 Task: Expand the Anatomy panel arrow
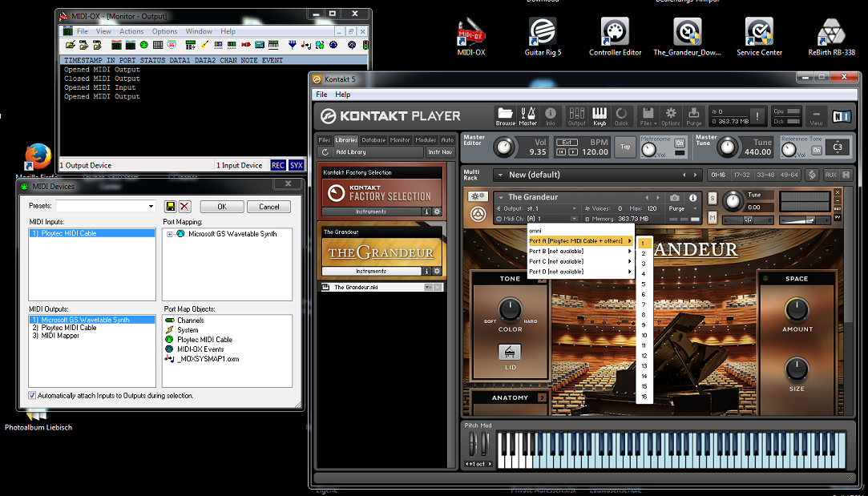pyautogui.click(x=542, y=397)
